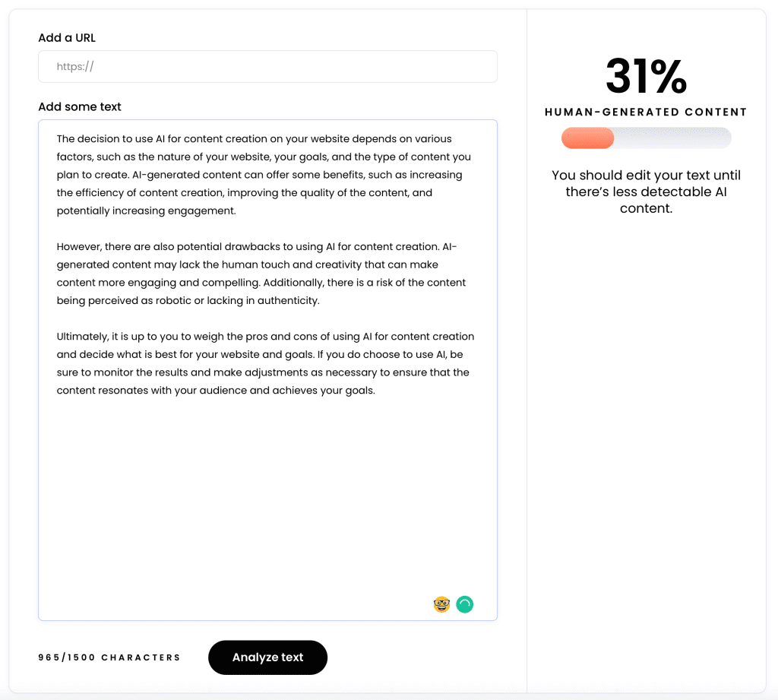Click the 965/1500 characters counter
Viewport: 778px width, 700px height.
pyautogui.click(x=109, y=657)
